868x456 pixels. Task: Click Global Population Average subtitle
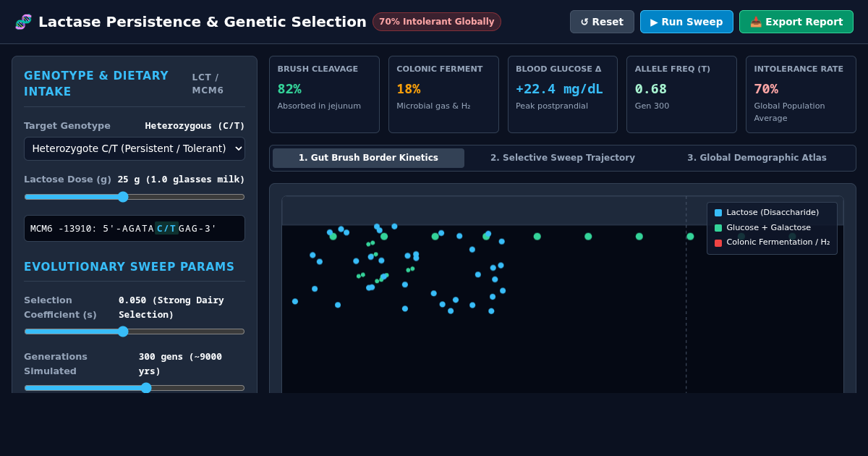coord(789,112)
